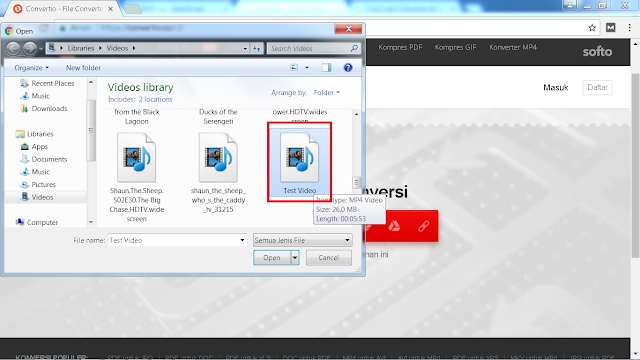The height and width of the screenshot is (360, 640).
Task: Open Chrome three-dot menu
Action: coord(629,28)
